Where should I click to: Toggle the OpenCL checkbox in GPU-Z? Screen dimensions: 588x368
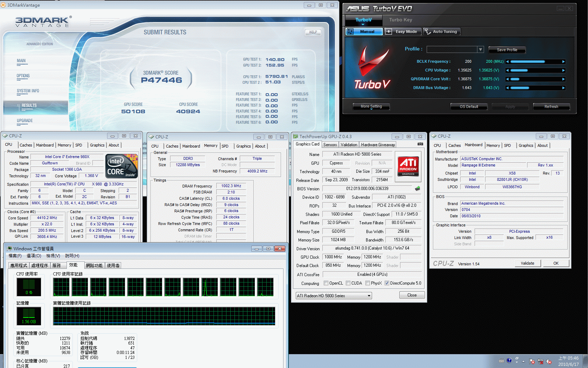(x=326, y=283)
